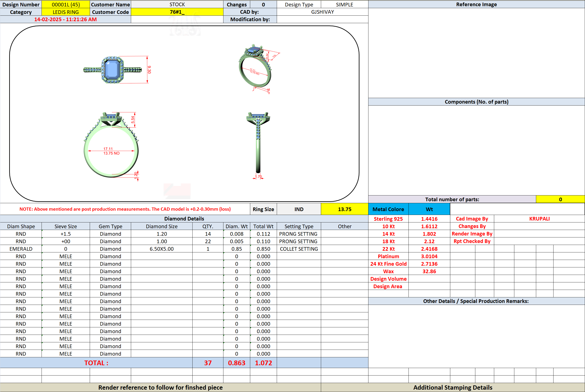Click the Rpt Checked By label

tap(472, 241)
